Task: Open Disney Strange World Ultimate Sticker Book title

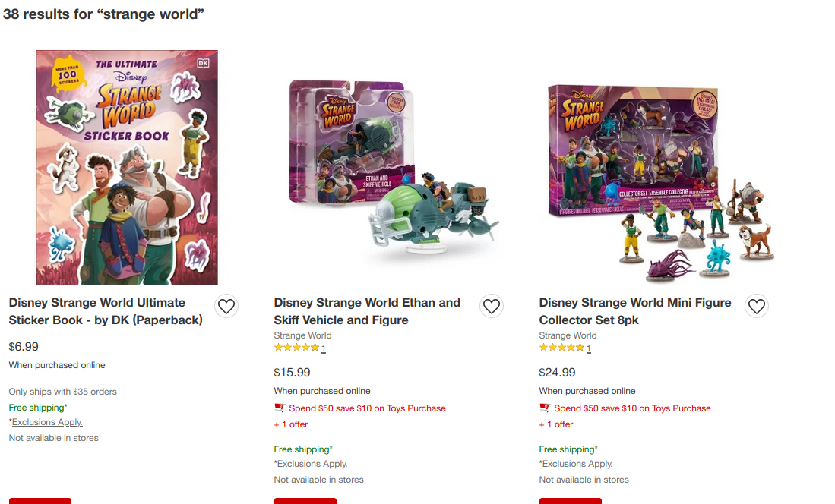Action: pyautogui.click(x=106, y=311)
